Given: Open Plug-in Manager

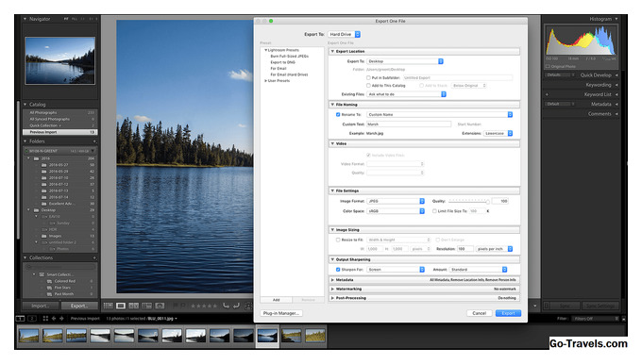Looking at the screenshot, I should 281,313.
